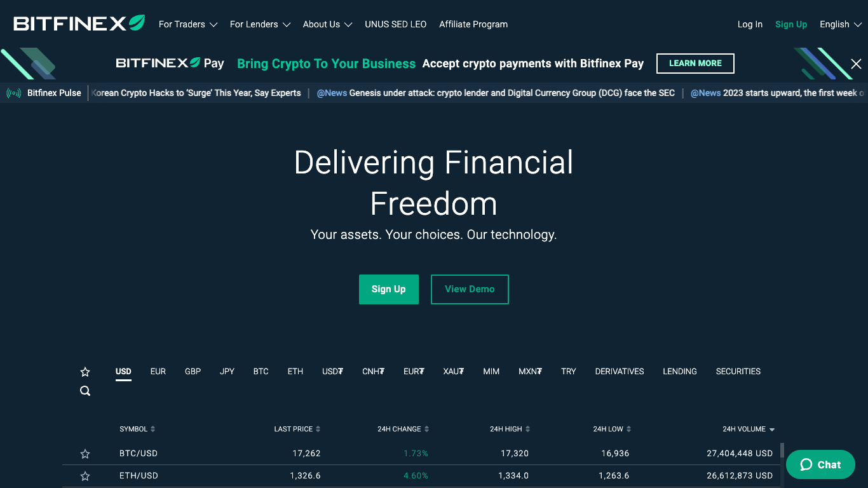
Task: Select the BTC market tab
Action: click(x=261, y=372)
